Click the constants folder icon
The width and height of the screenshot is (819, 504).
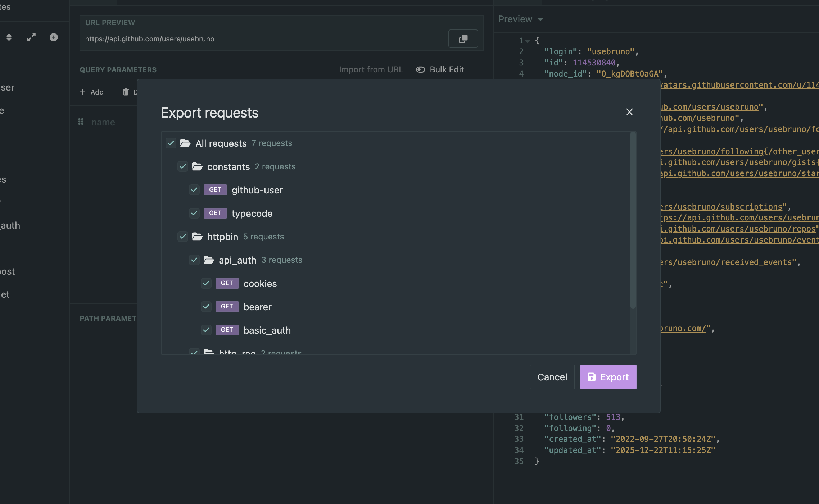197,166
